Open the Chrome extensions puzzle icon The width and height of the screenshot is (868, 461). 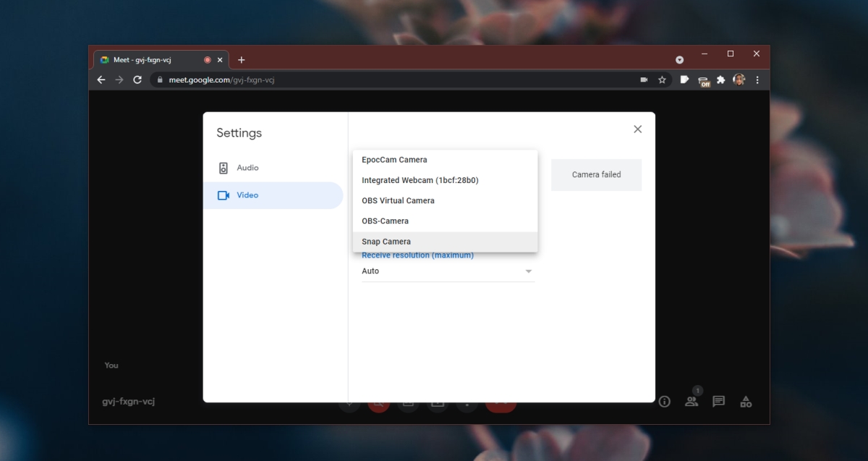pos(720,80)
